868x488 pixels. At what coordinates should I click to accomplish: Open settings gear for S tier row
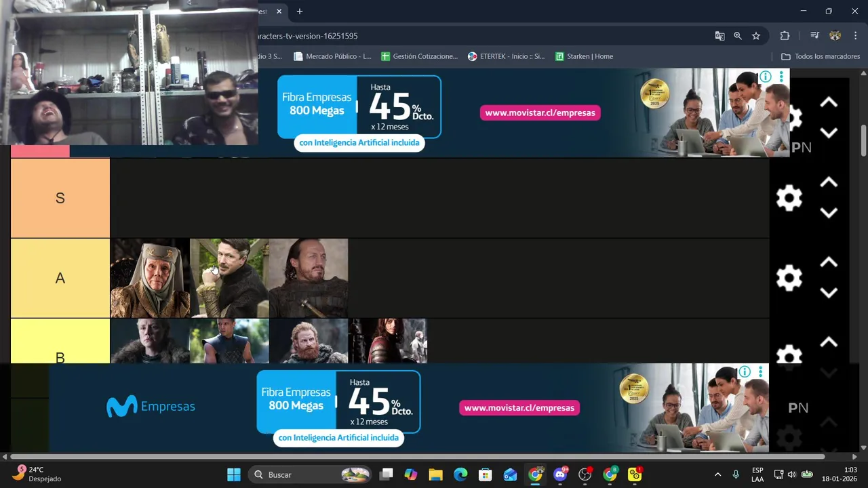[789, 198]
